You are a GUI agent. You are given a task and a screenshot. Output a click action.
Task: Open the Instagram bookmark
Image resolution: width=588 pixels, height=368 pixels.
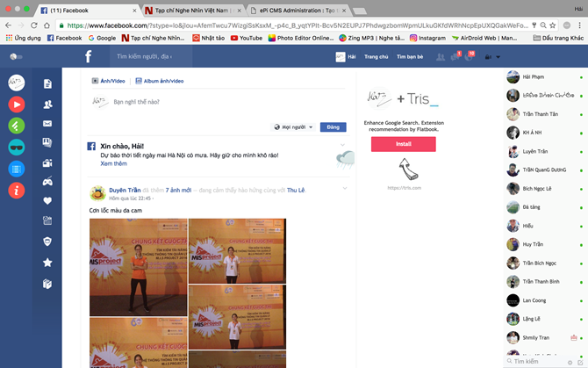[x=427, y=38]
